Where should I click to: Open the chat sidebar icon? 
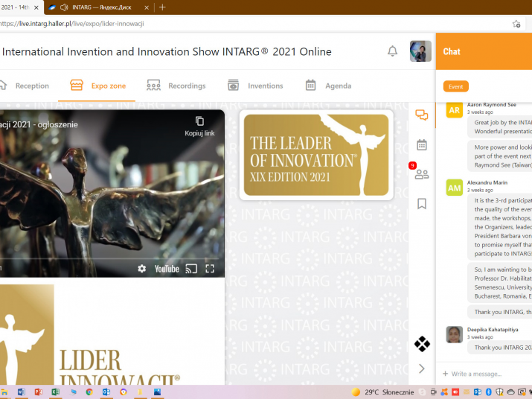tap(421, 115)
